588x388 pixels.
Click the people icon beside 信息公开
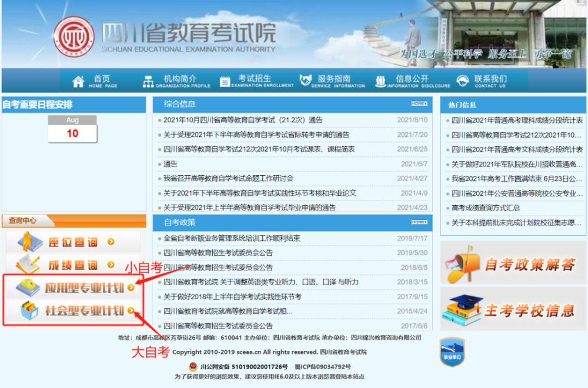pos(380,81)
